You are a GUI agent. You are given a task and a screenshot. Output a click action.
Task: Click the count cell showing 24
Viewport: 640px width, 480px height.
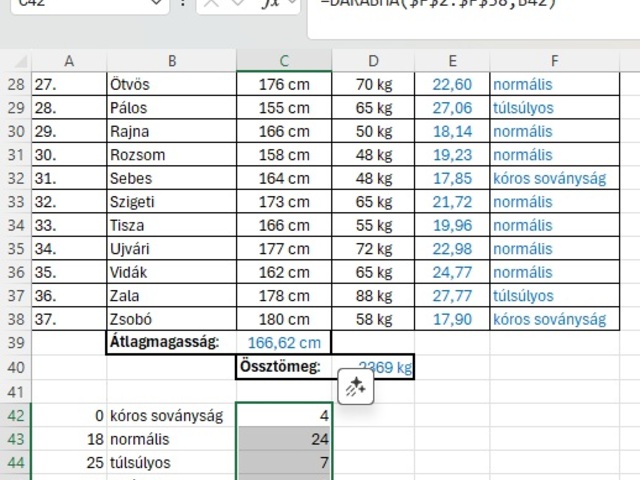point(284,439)
